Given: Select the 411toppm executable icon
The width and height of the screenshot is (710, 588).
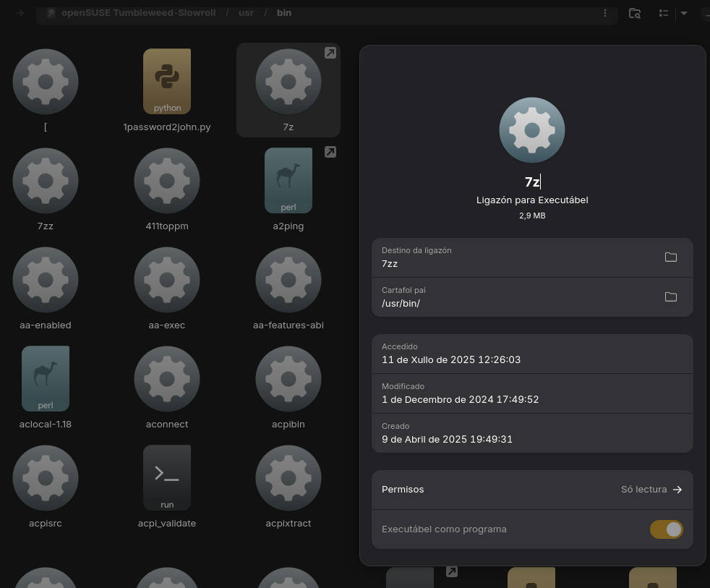Looking at the screenshot, I should (x=166, y=181).
